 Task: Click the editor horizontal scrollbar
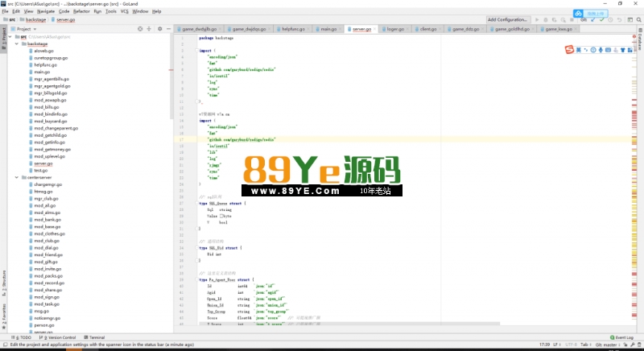[x=350, y=324]
